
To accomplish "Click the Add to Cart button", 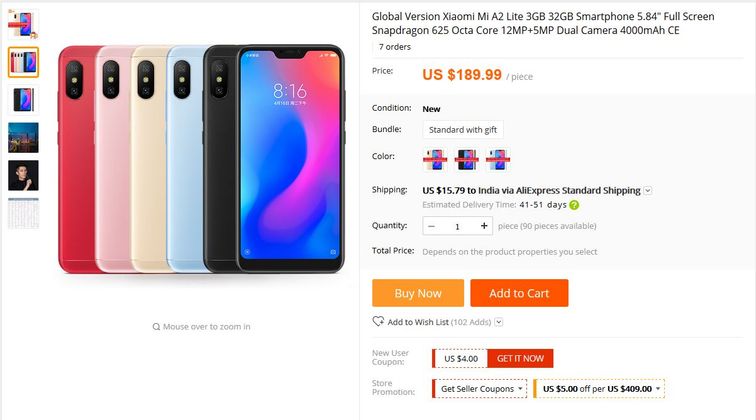I will [519, 293].
